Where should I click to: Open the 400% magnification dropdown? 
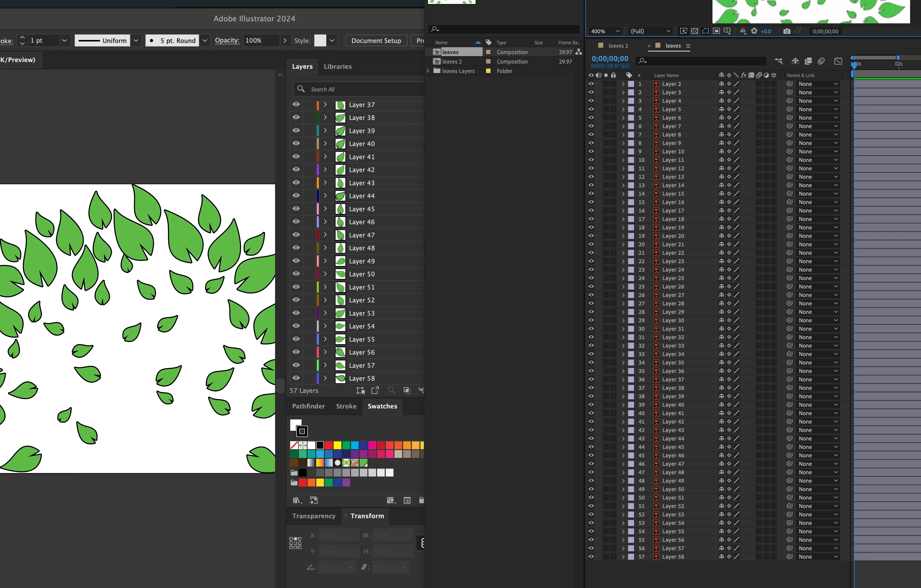605,31
